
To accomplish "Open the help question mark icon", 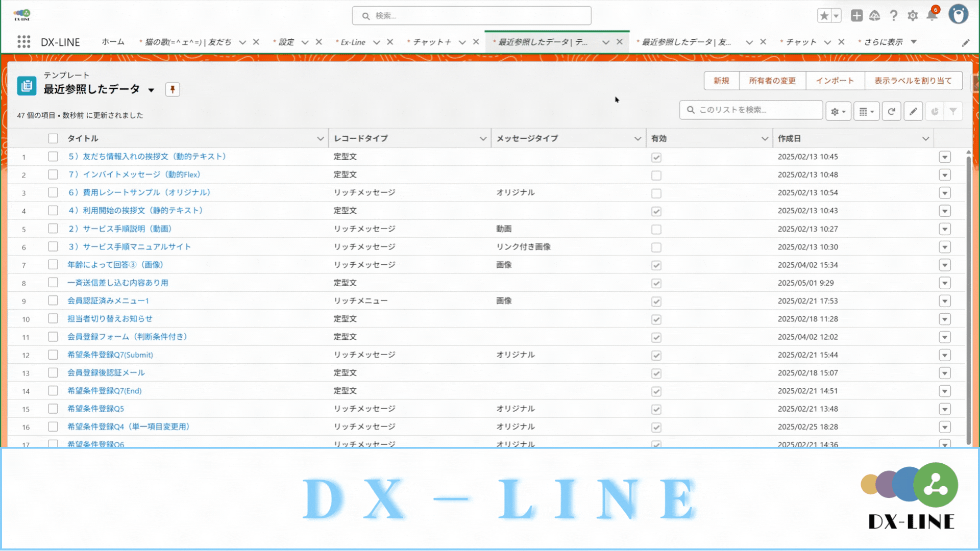I will [893, 16].
